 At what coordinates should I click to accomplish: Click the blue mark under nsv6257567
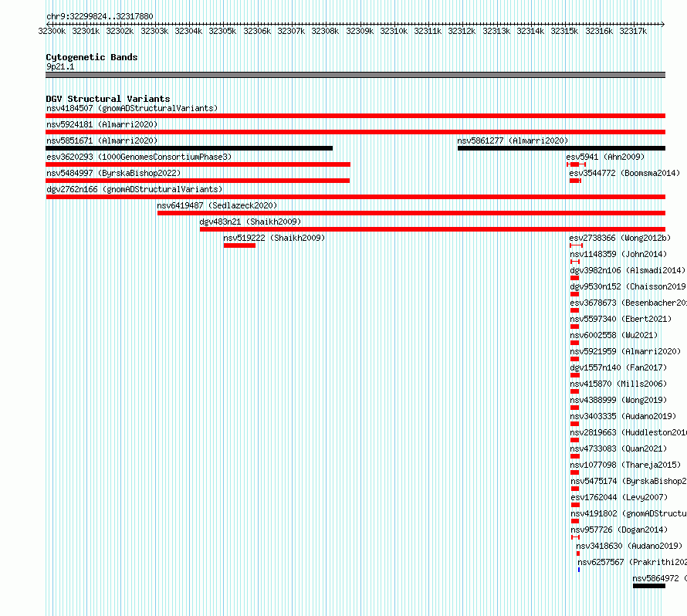pos(579,570)
